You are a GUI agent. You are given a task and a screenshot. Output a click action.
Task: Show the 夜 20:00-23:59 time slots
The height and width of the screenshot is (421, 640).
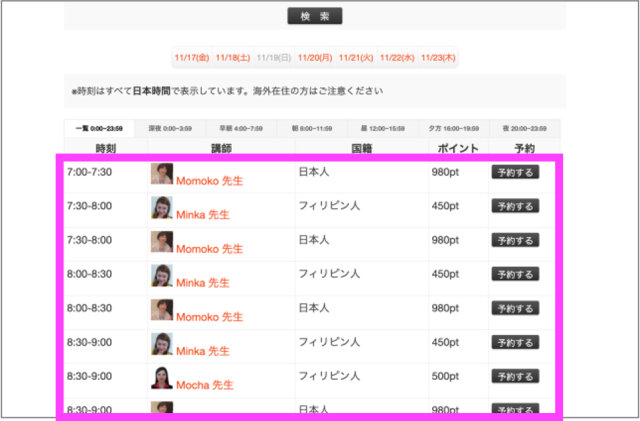(x=525, y=129)
